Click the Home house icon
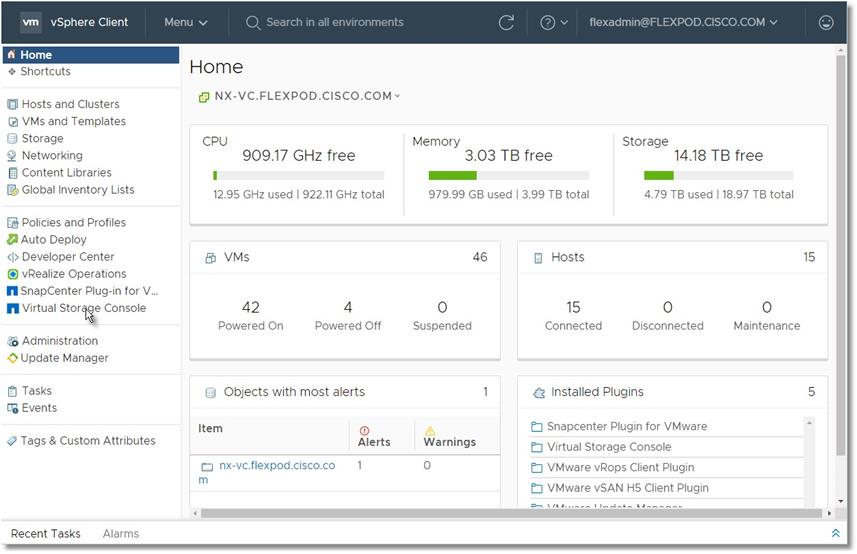The image size is (857, 554). click(11, 55)
